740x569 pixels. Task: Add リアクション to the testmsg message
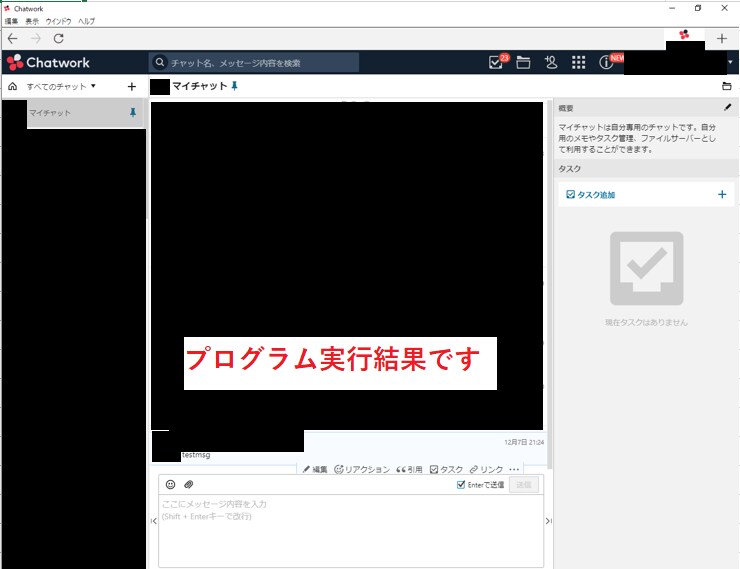pyautogui.click(x=362, y=469)
